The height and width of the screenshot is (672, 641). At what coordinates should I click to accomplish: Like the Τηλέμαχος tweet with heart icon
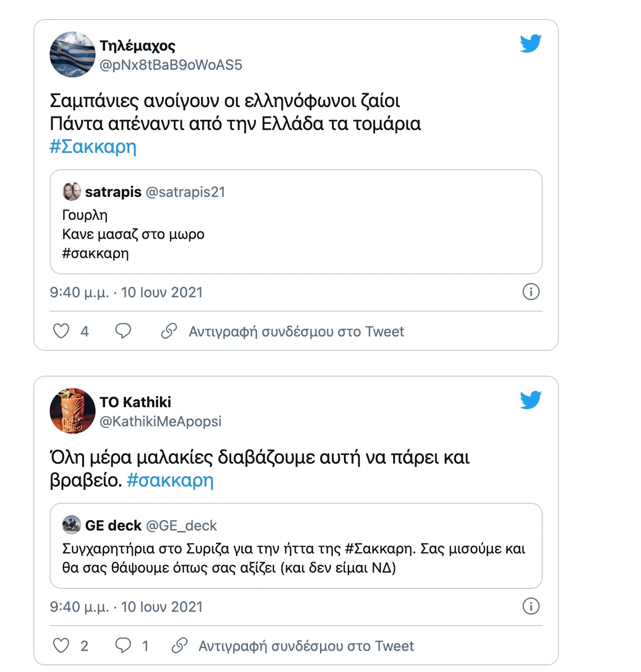click(61, 331)
